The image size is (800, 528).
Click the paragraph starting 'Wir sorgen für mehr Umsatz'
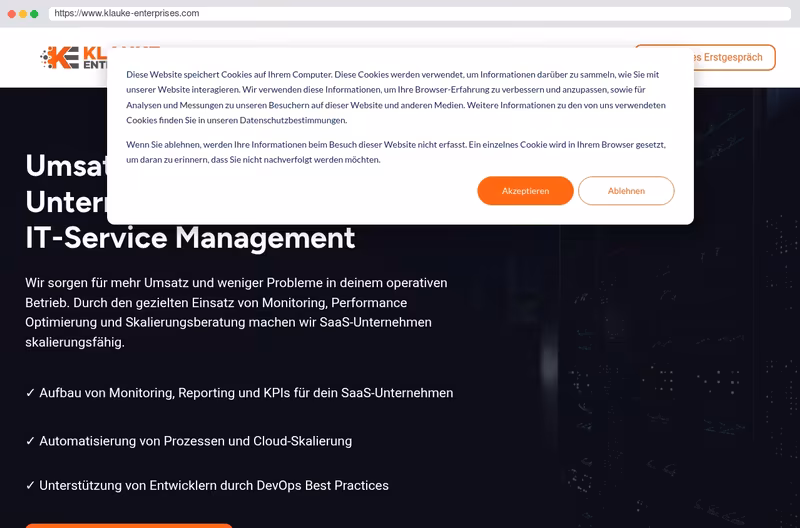point(236,312)
